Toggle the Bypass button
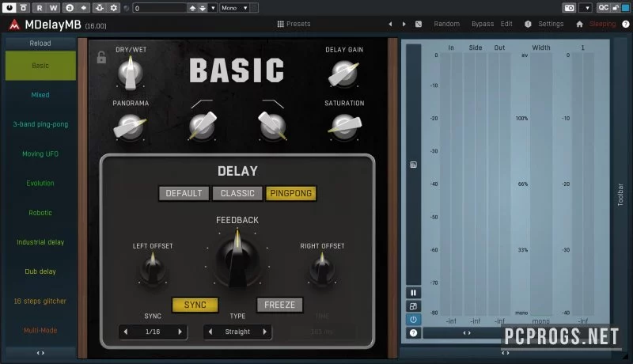Screen dimensions: 633x364 [x=483, y=24]
